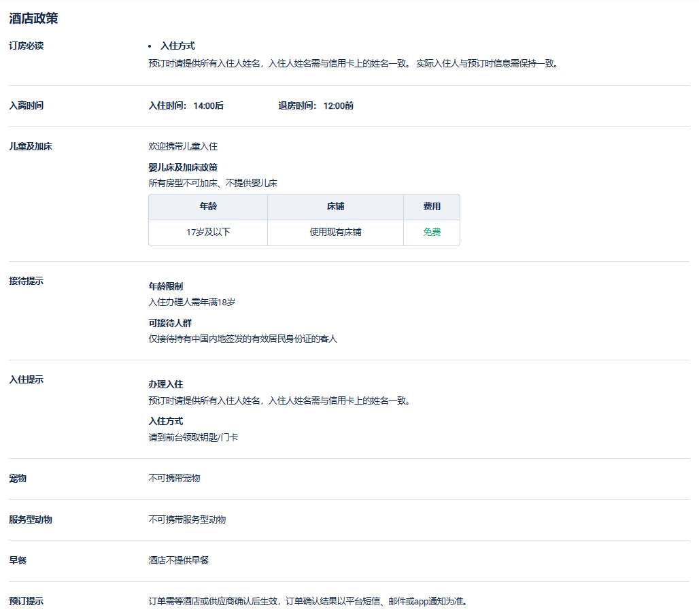Select the 预订提示 section label
Screen dimensions: 699x616
coord(27,602)
